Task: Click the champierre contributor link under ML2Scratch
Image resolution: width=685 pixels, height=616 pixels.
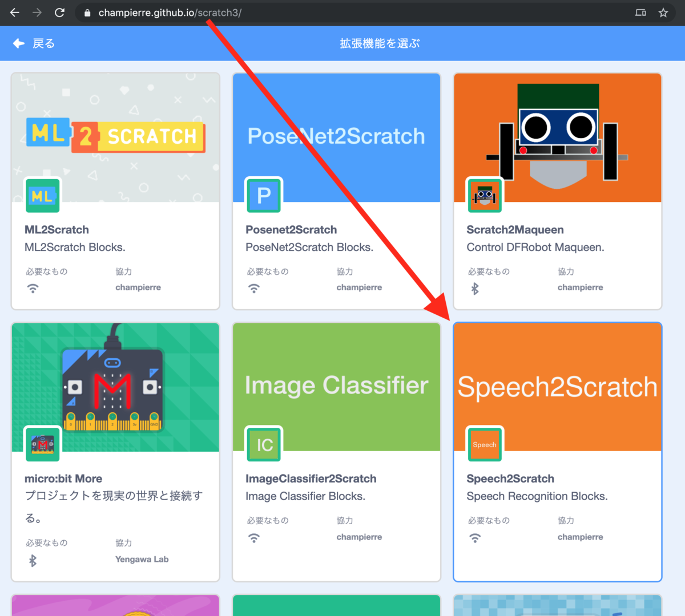Action: (x=138, y=287)
